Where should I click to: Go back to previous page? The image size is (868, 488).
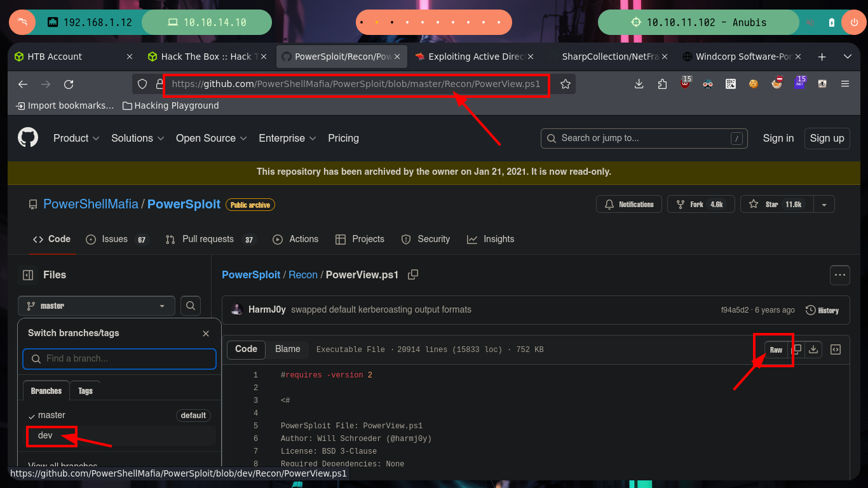[23, 84]
